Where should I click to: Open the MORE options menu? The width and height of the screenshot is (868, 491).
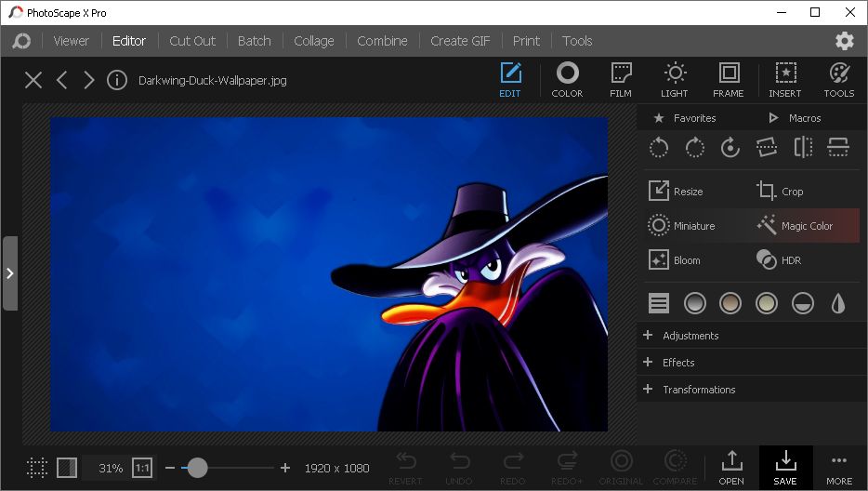pos(839,469)
